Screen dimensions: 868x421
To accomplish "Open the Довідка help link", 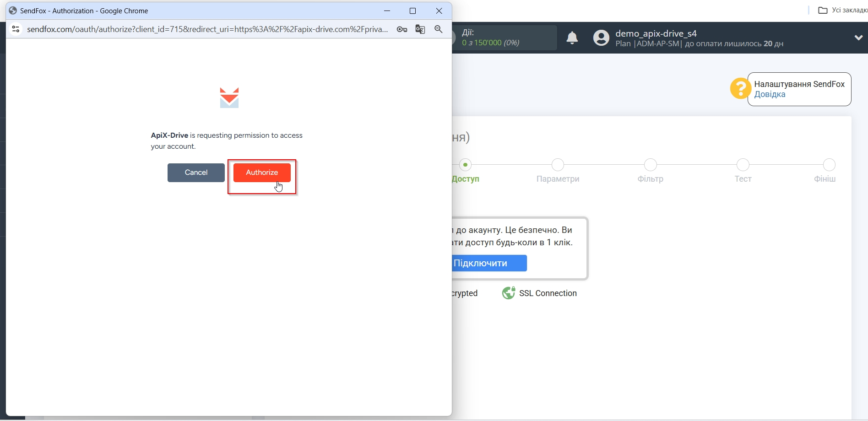I will [x=770, y=94].
